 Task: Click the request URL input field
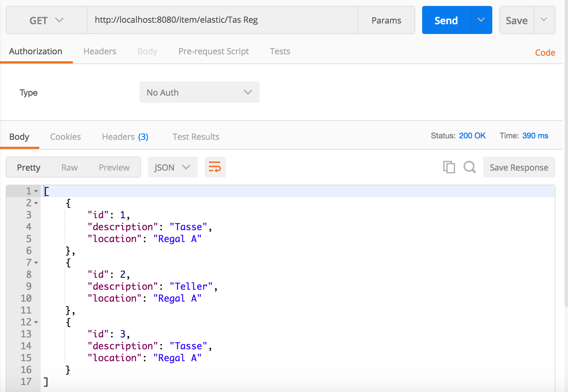click(x=222, y=20)
